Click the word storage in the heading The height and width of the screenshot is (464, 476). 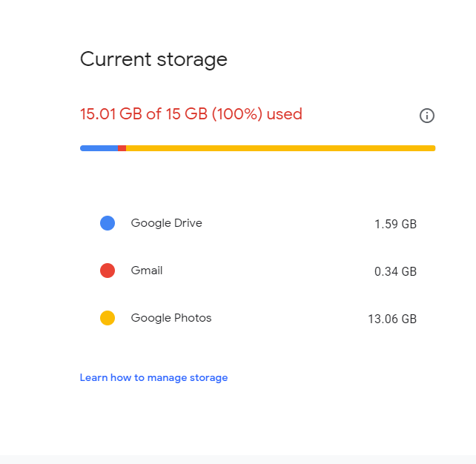click(x=192, y=60)
